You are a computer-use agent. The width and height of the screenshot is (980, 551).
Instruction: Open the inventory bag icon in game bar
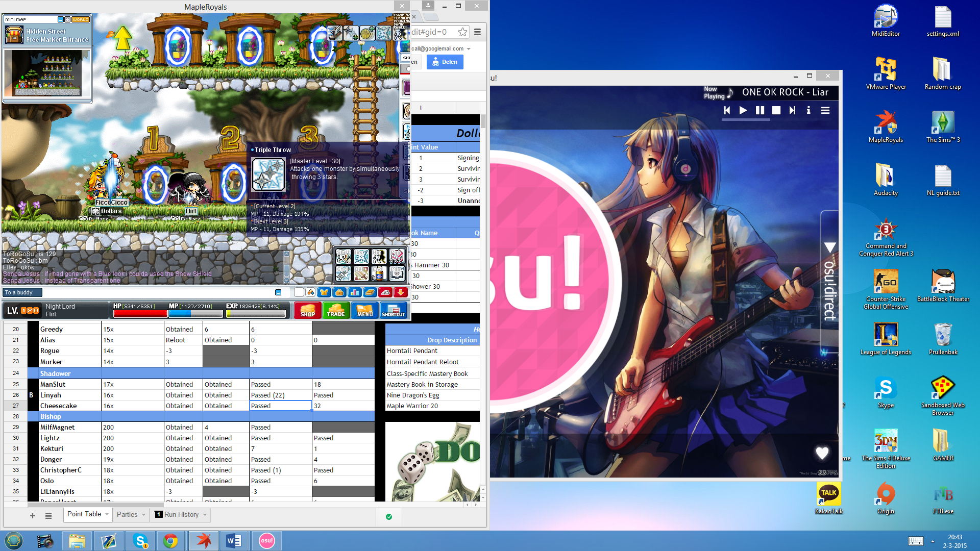pyautogui.click(x=339, y=292)
